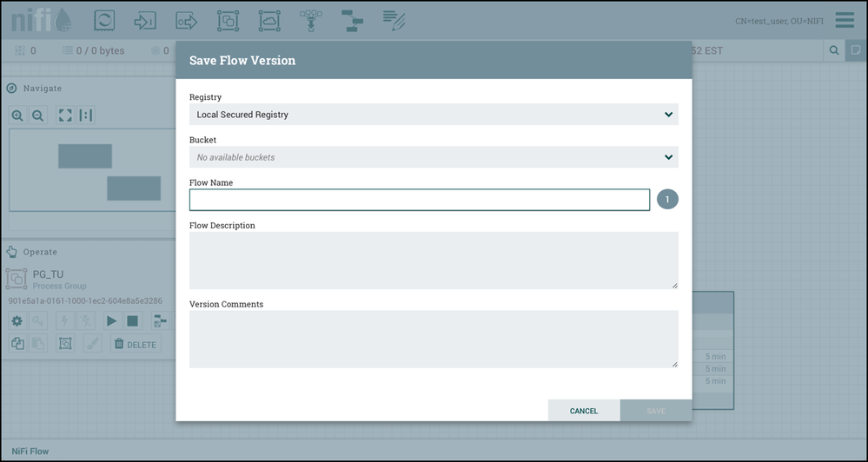This screenshot has width=868, height=462.
Task: Click the Process Group toolbar icon
Action: pos(228,21)
